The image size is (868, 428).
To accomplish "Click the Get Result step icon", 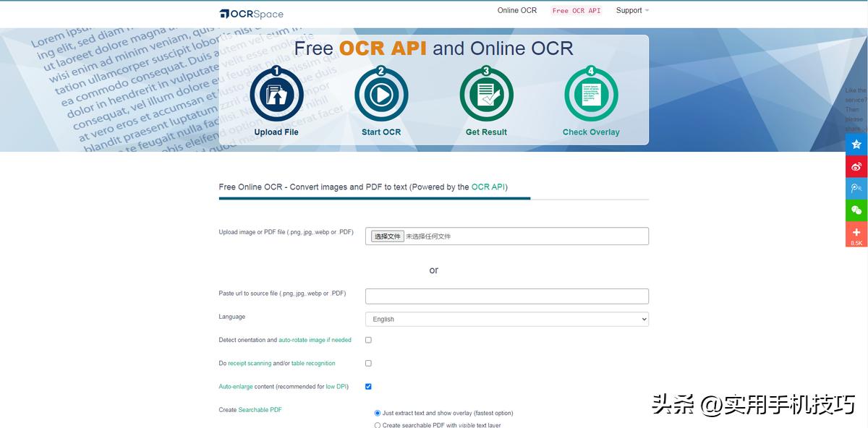I will pyautogui.click(x=486, y=95).
